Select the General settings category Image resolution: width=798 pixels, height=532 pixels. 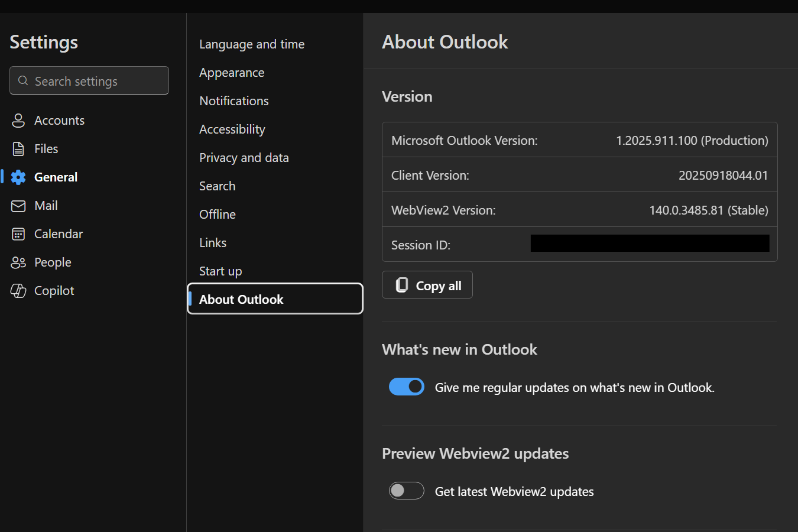[56, 177]
